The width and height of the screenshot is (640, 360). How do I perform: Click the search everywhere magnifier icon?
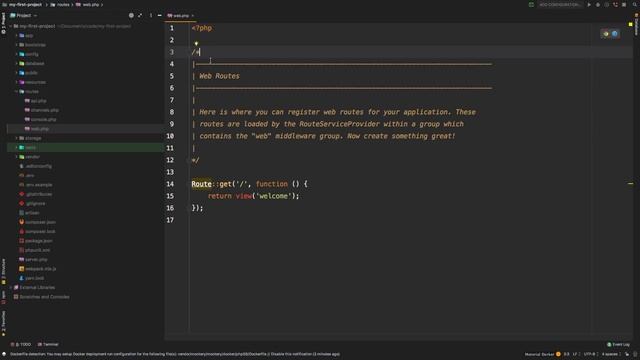(x=635, y=5)
